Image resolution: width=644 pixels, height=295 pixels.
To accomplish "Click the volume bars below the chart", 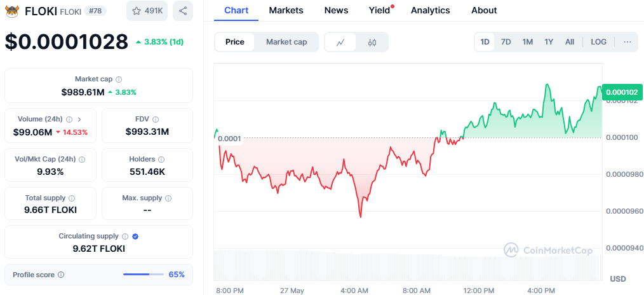I will coord(408,265).
